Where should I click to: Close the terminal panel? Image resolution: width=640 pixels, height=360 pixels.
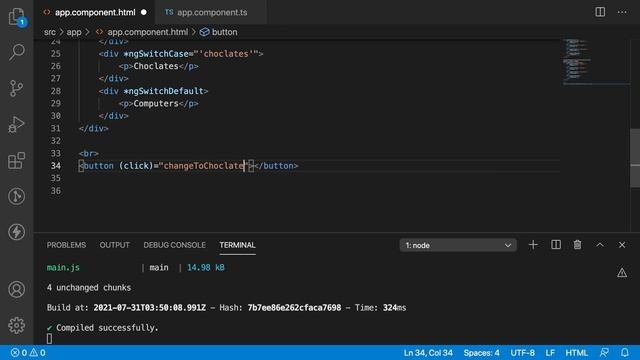622,245
